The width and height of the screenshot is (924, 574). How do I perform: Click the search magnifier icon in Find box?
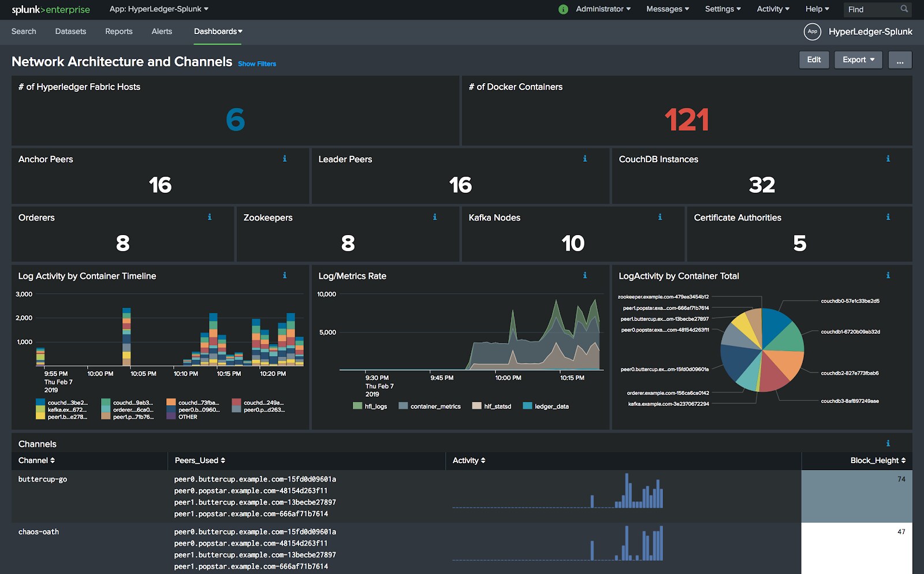[904, 9]
